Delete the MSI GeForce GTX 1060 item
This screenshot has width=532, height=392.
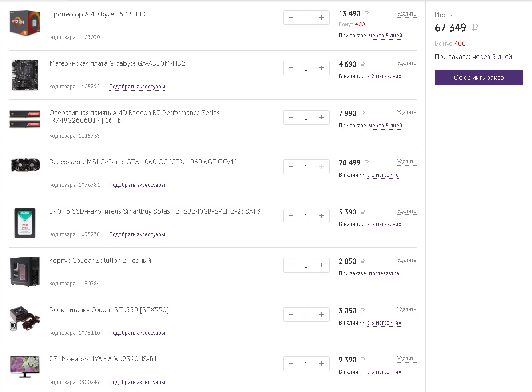pos(406,162)
